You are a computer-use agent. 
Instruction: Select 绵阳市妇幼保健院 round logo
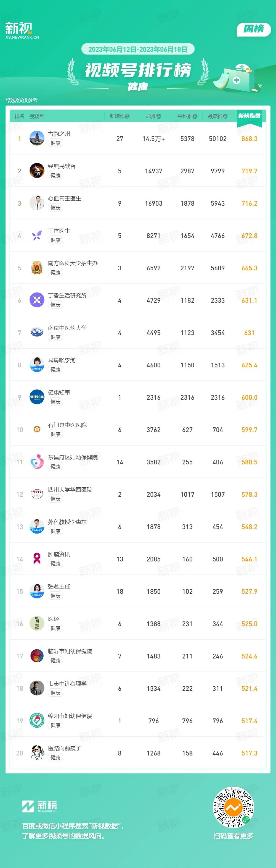37,721
